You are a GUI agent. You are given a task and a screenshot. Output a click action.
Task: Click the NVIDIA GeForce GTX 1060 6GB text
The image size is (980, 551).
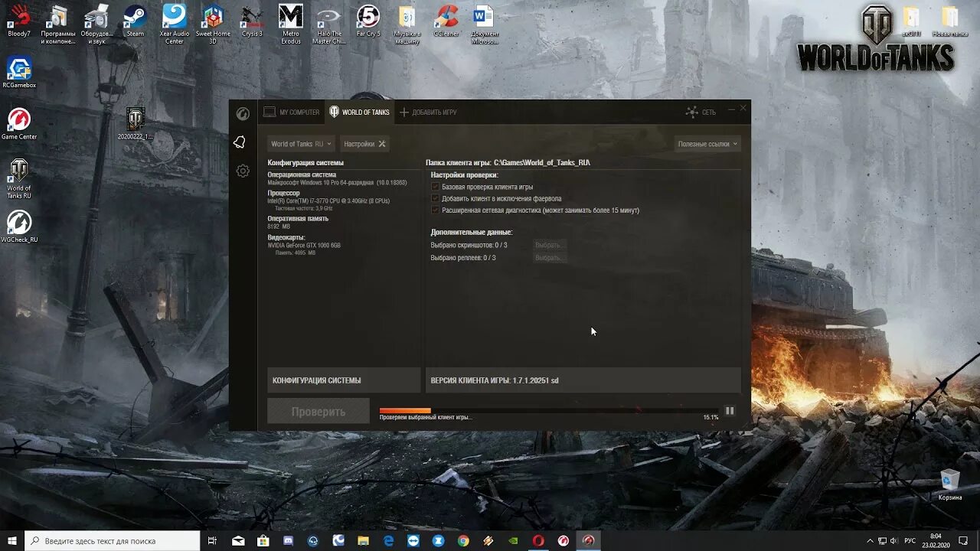point(304,246)
